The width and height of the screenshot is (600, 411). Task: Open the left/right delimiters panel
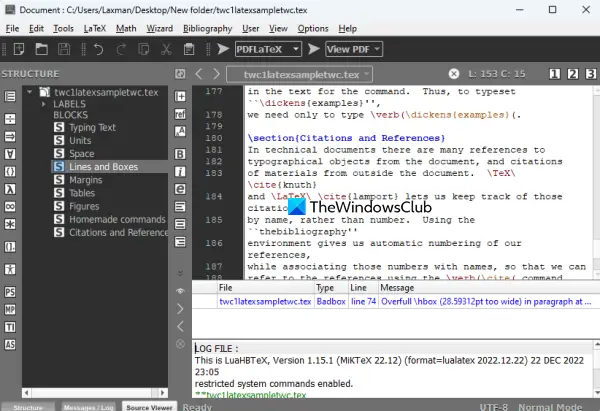10,247
